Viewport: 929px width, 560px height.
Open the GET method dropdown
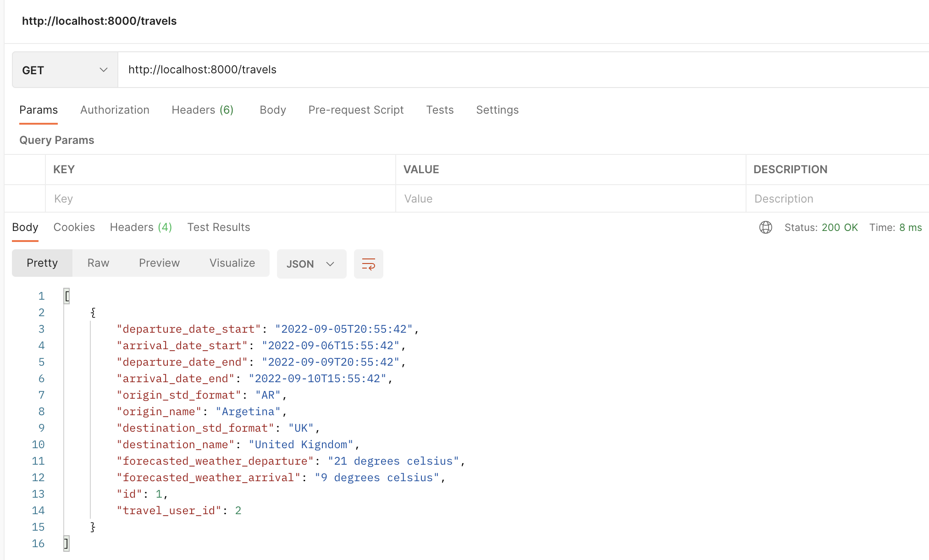click(65, 70)
